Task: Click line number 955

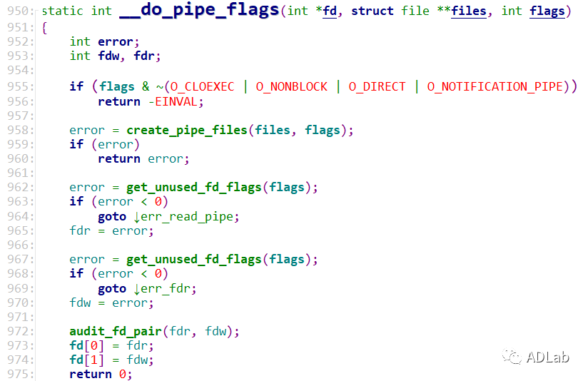Action: [18, 86]
